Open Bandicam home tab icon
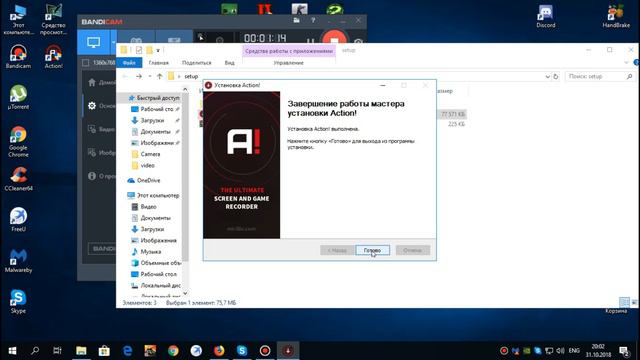This screenshot has height=360, width=640. 92,82
